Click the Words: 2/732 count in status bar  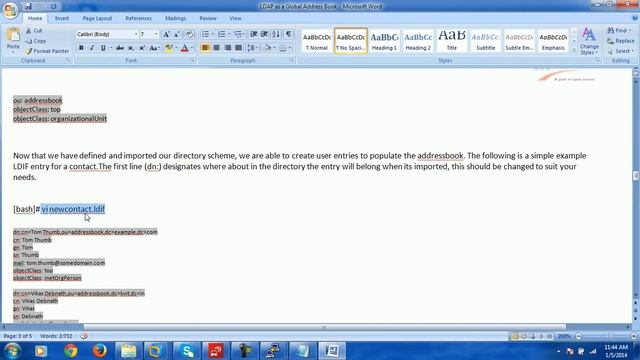point(56,336)
